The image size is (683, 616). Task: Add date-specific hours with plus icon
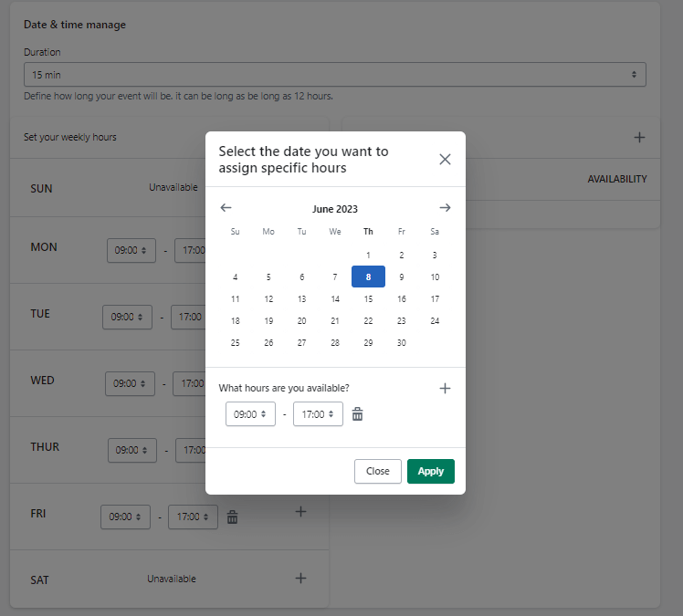click(x=639, y=138)
